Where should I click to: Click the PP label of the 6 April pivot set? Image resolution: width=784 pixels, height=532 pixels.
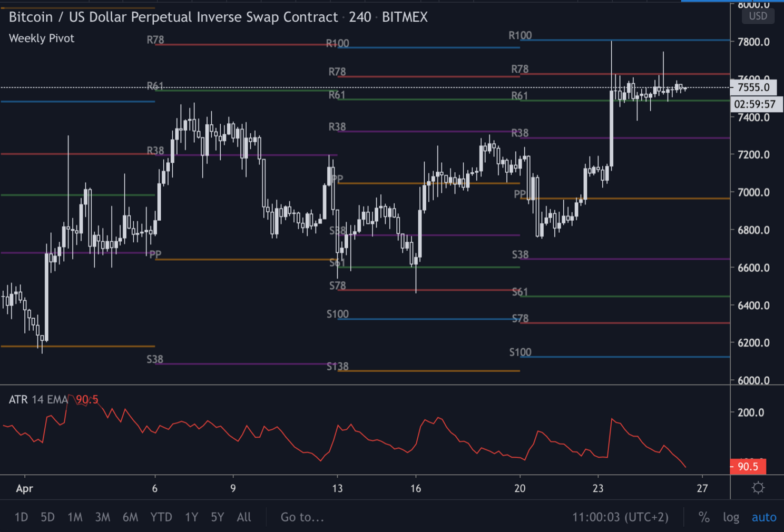pos(155,254)
